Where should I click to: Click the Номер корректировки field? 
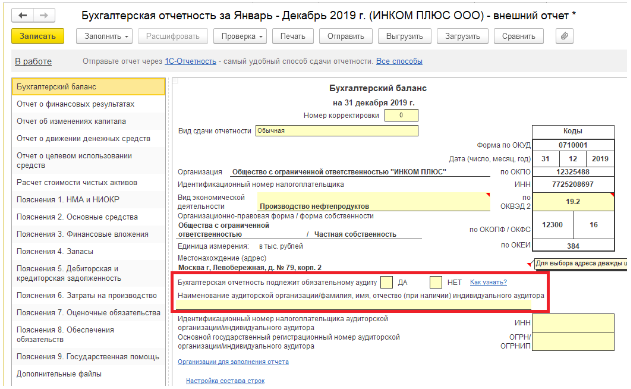tap(401, 115)
